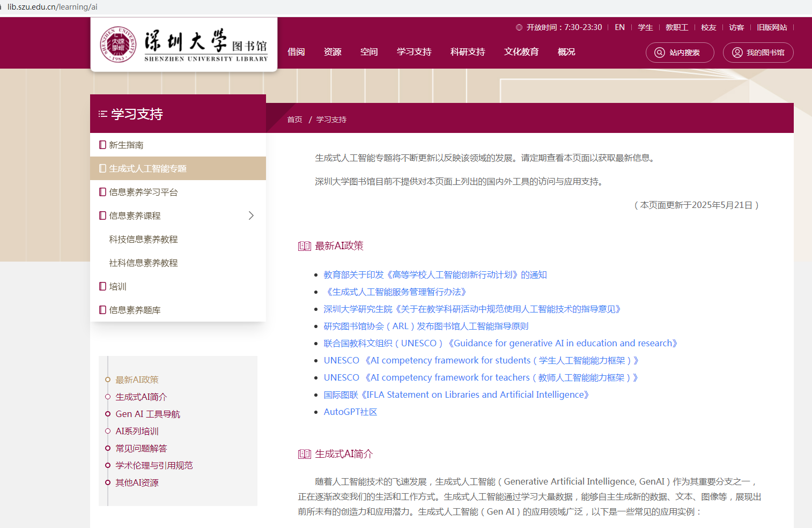Open the 旧版网站 link
This screenshot has width=812, height=528.
(772, 27)
